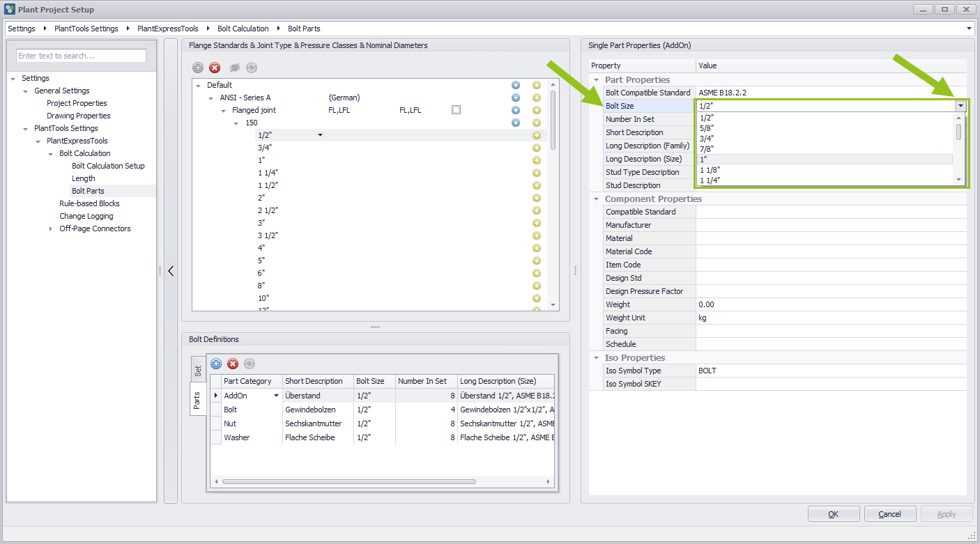Click the OK button
This screenshot has height=544, width=980.
coord(834,514)
